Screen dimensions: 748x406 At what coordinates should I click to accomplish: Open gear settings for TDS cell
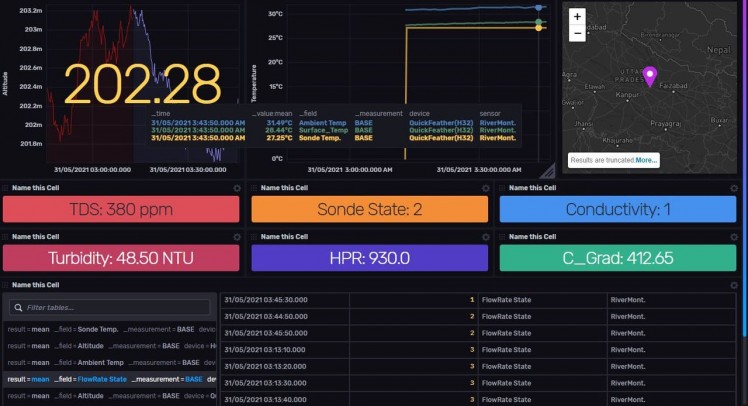237,188
